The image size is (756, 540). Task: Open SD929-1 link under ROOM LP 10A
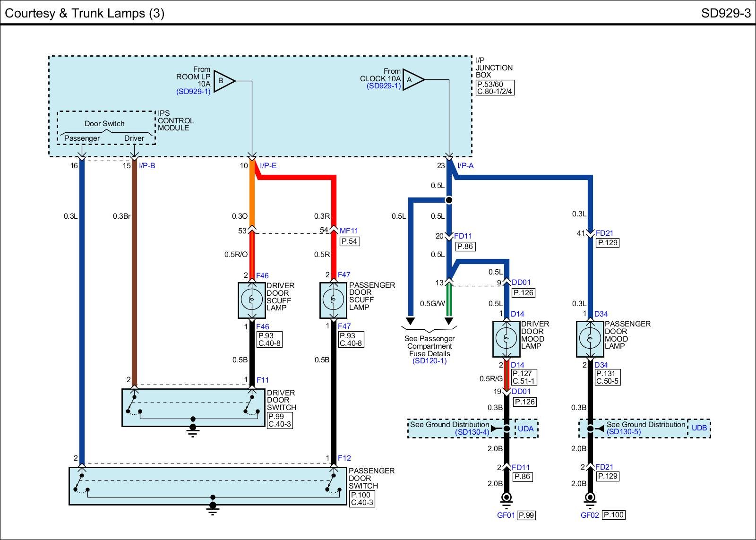(x=193, y=92)
